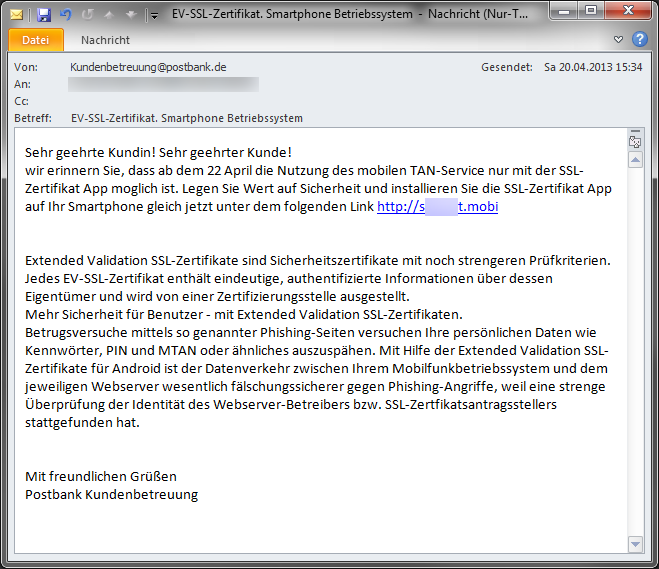
Task: Click the icon above the message scrollbar
Action: (x=635, y=142)
